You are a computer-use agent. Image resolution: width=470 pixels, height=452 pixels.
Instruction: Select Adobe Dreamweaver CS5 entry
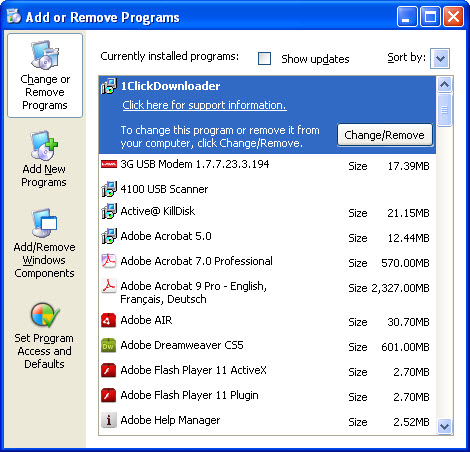coord(267,346)
